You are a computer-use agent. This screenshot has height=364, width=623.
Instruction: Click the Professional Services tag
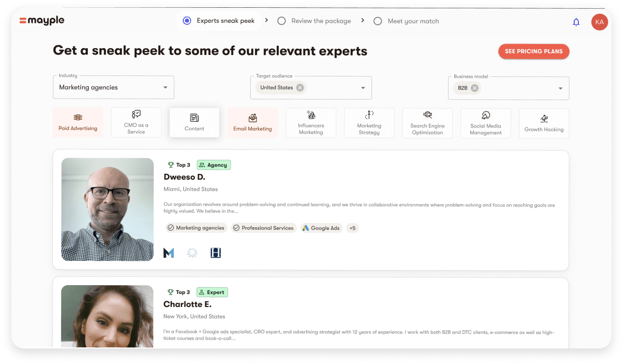click(264, 228)
